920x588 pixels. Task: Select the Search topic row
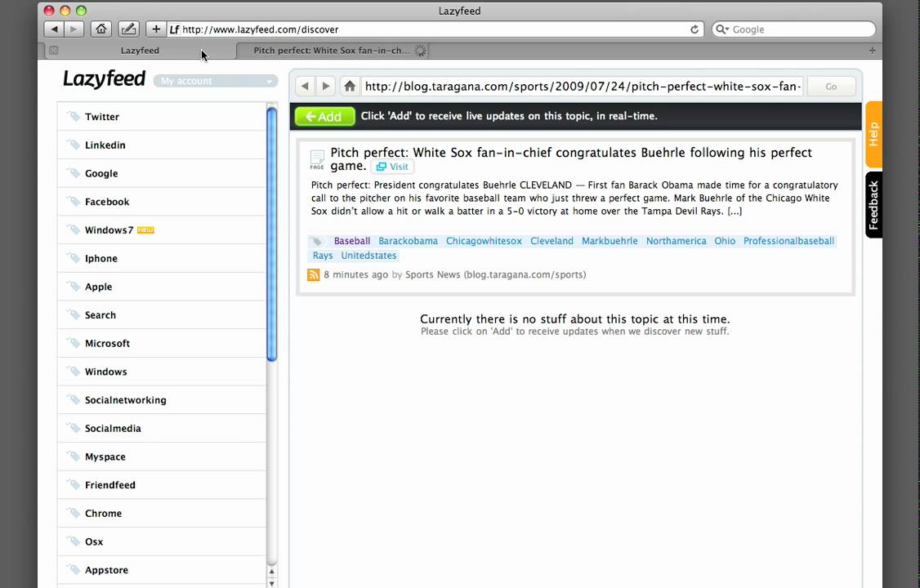click(162, 314)
